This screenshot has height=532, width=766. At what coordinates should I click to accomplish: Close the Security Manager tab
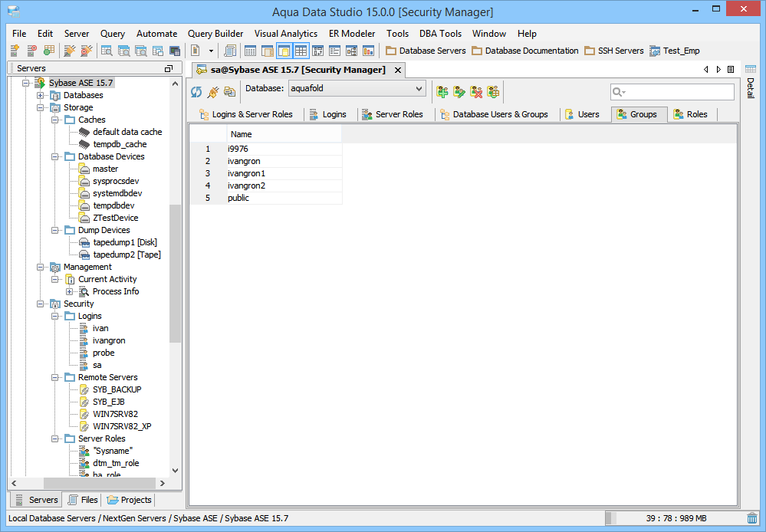point(398,71)
